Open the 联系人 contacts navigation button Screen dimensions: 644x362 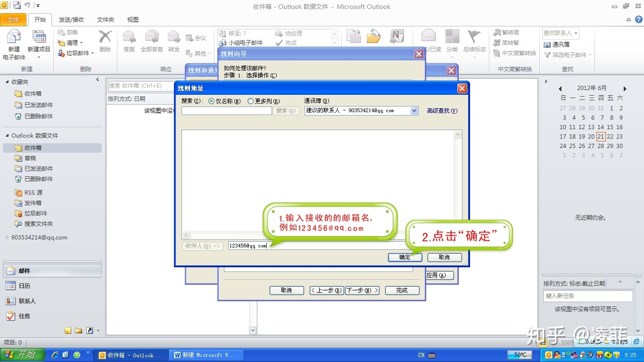pos(52,301)
